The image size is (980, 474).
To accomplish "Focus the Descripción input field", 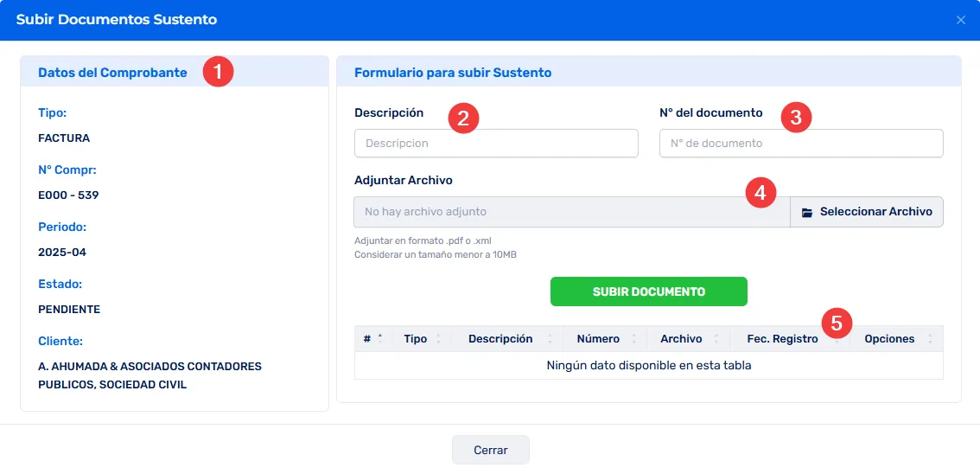I will (x=496, y=144).
